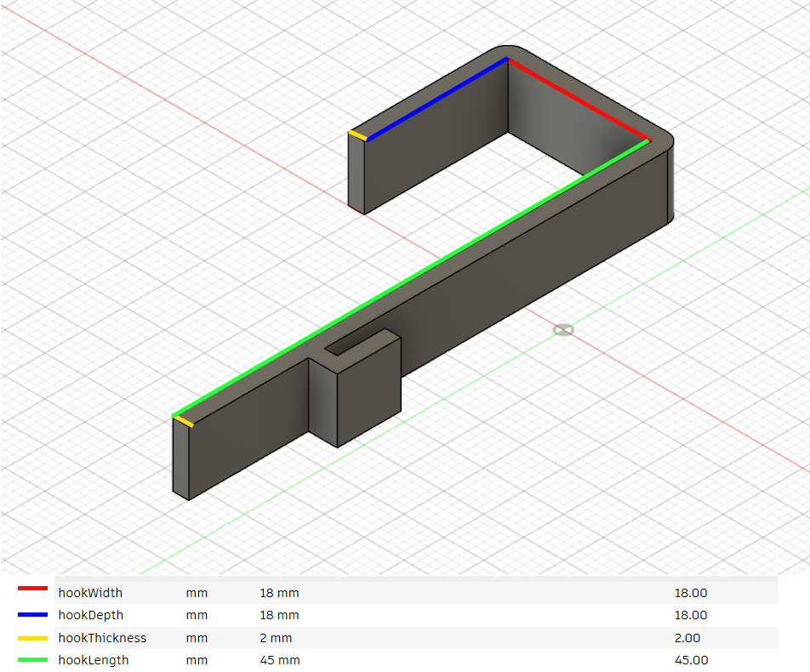Screen dimensions: 810x672
Task: Edit the 45 mm expression for hookLength
Action: [278, 659]
